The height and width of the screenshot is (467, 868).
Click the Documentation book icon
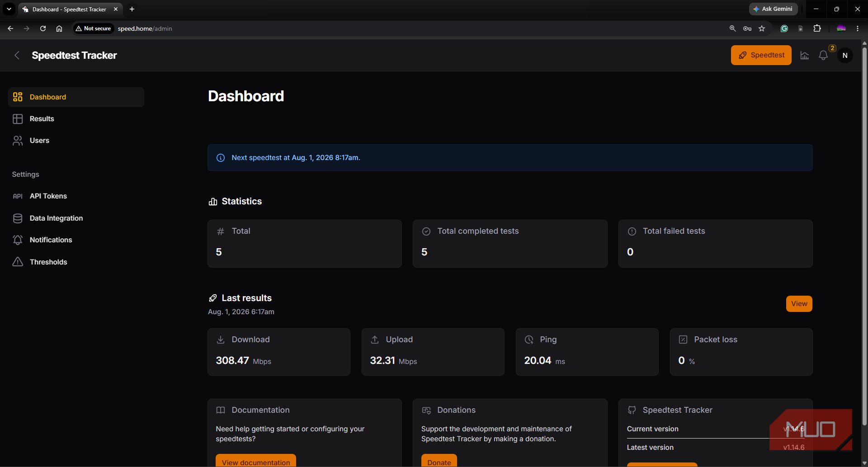coord(221,410)
